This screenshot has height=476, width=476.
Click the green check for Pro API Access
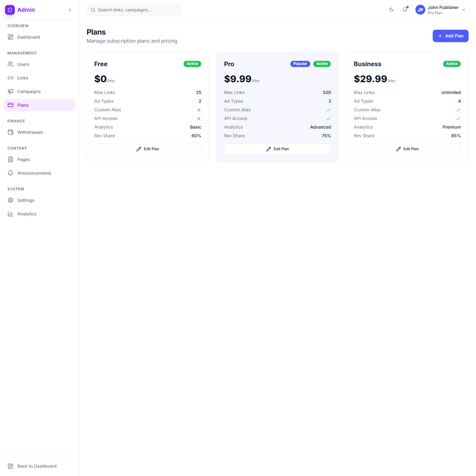(x=328, y=119)
